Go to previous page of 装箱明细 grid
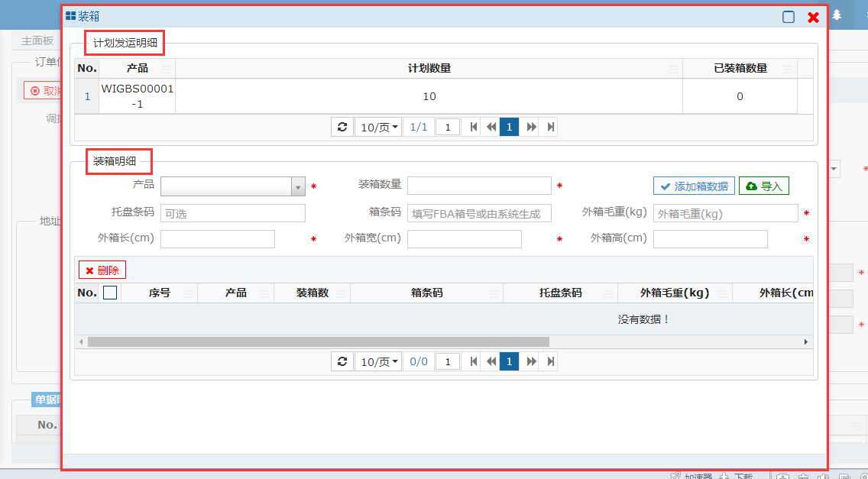 [x=491, y=361]
